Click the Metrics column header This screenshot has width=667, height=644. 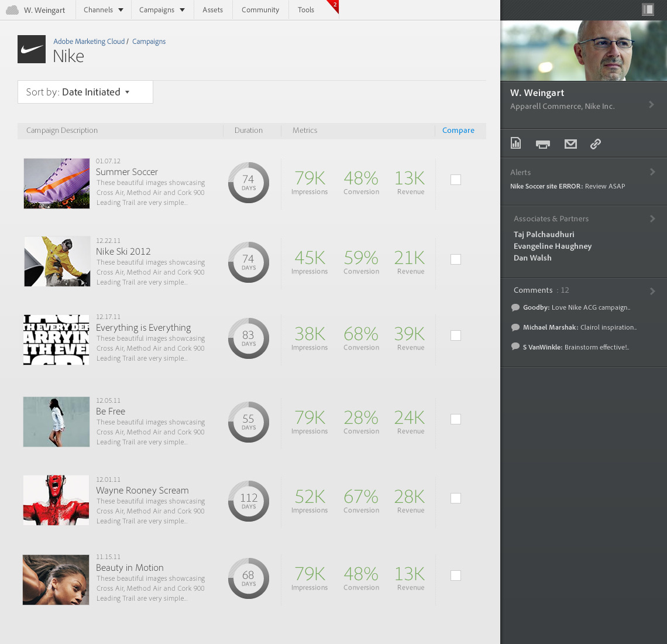305,130
